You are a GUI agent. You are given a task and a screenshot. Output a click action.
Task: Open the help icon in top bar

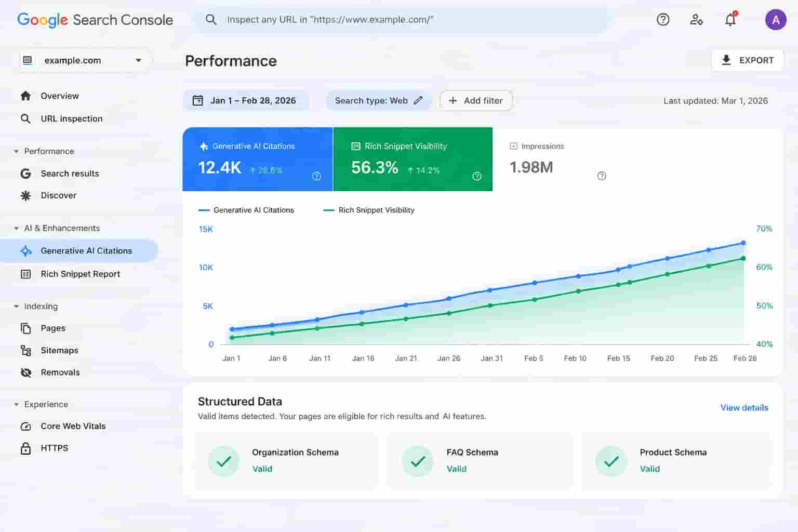[663, 20]
